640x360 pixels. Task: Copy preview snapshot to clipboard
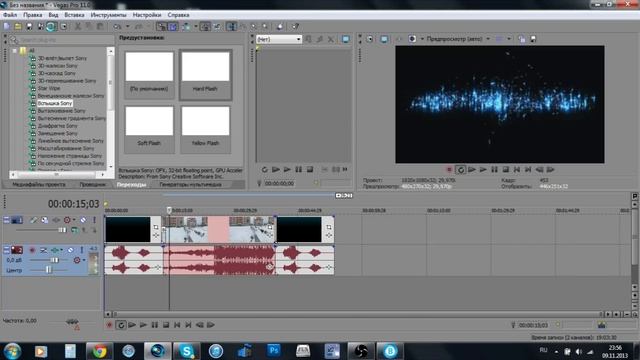[522, 39]
